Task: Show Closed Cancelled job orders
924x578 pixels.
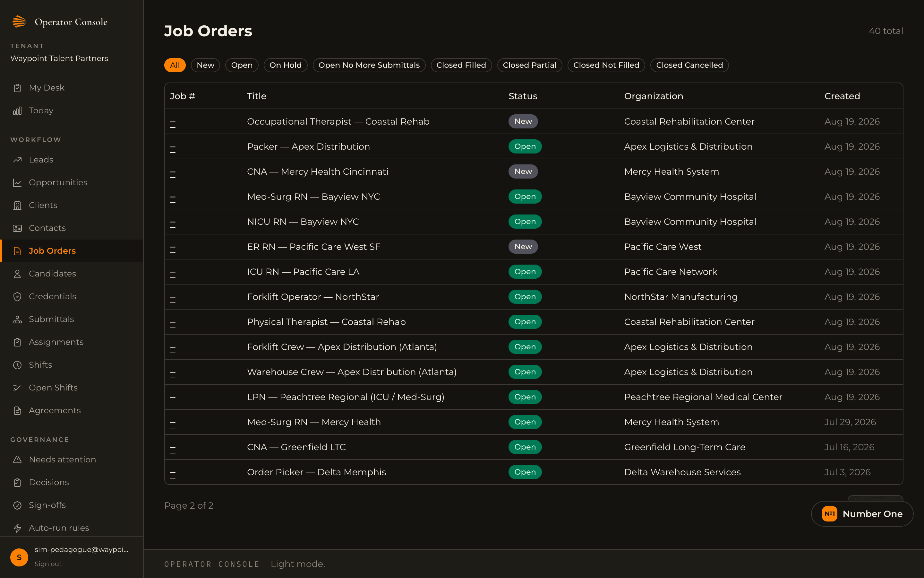Action: point(689,65)
